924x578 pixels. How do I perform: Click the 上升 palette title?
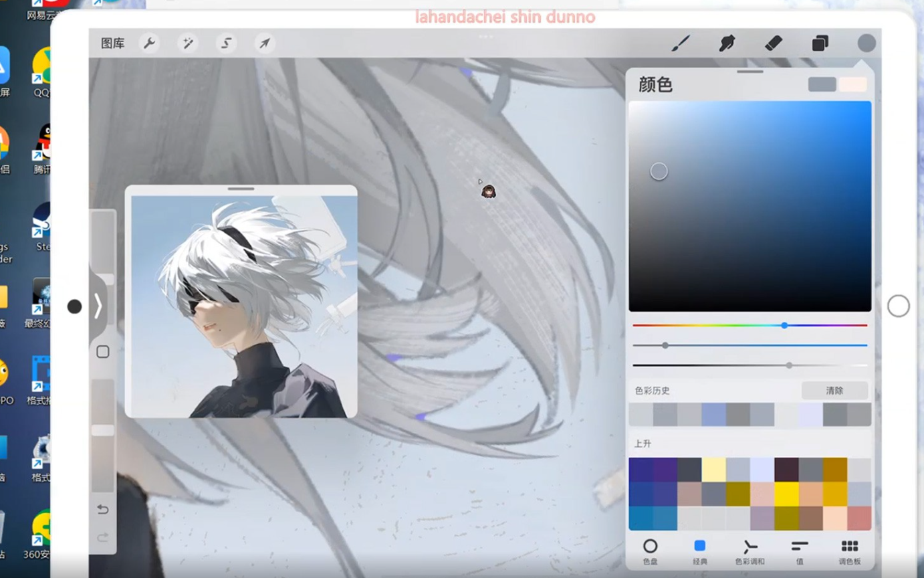tap(643, 444)
